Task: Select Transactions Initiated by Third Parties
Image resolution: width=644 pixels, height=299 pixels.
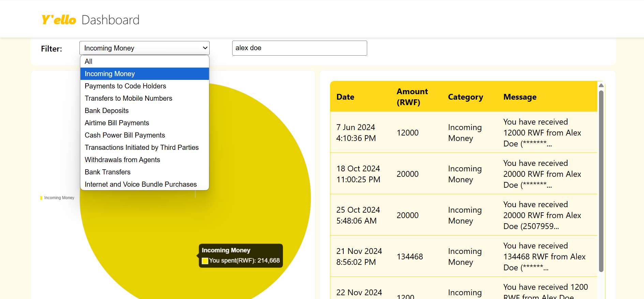Action: (141, 147)
